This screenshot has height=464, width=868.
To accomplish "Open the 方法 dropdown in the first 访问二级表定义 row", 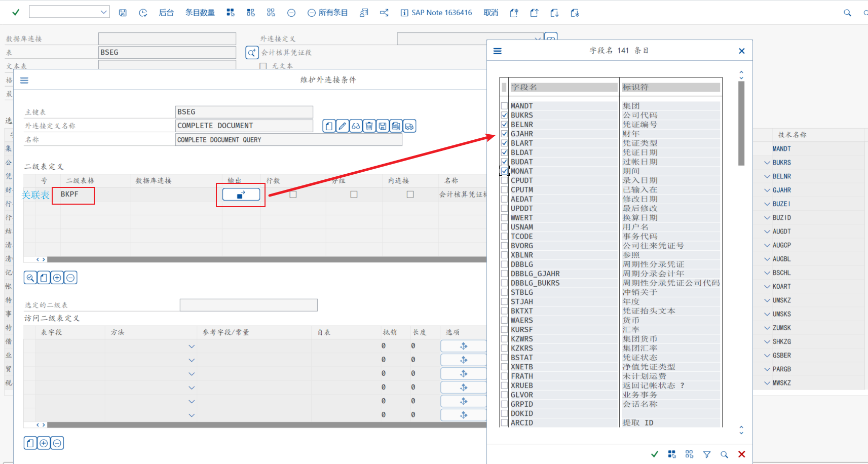I will (x=192, y=346).
